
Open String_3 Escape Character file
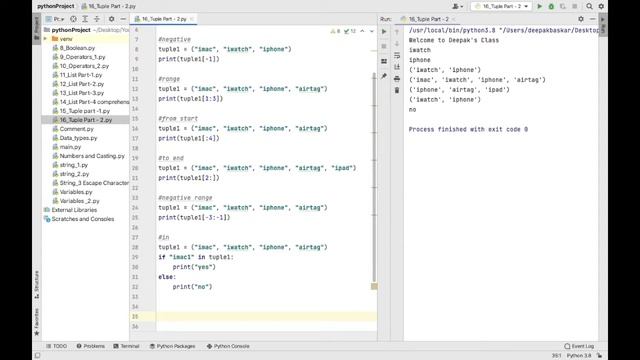[x=94, y=183]
